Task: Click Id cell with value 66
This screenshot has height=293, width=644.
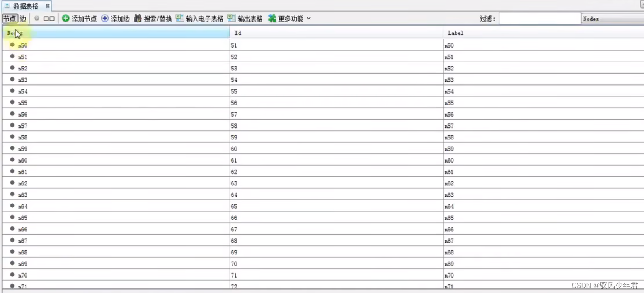Action: (336, 218)
